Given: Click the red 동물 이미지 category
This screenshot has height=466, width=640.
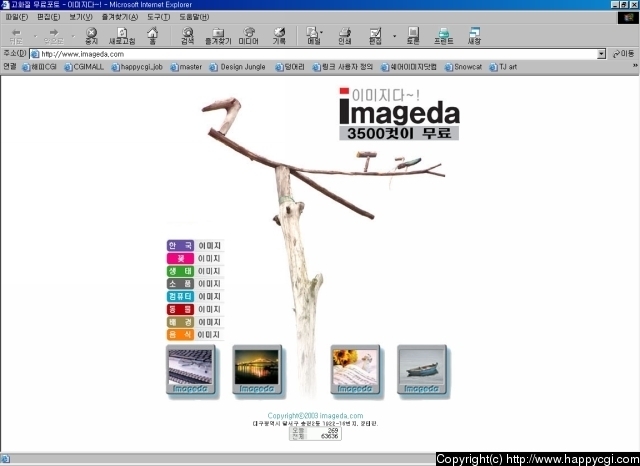Looking at the screenshot, I should [x=195, y=309].
